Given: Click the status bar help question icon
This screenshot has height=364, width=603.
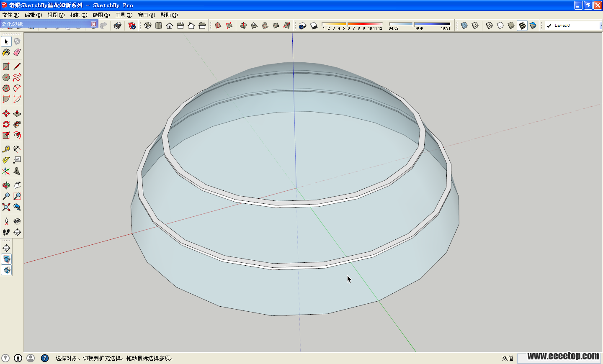Looking at the screenshot, I should coord(45,358).
